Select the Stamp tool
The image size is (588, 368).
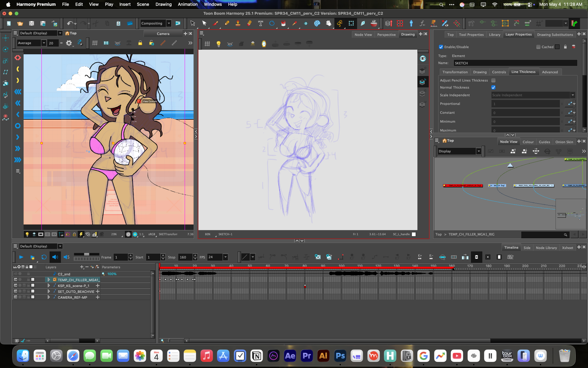tap(238, 23)
